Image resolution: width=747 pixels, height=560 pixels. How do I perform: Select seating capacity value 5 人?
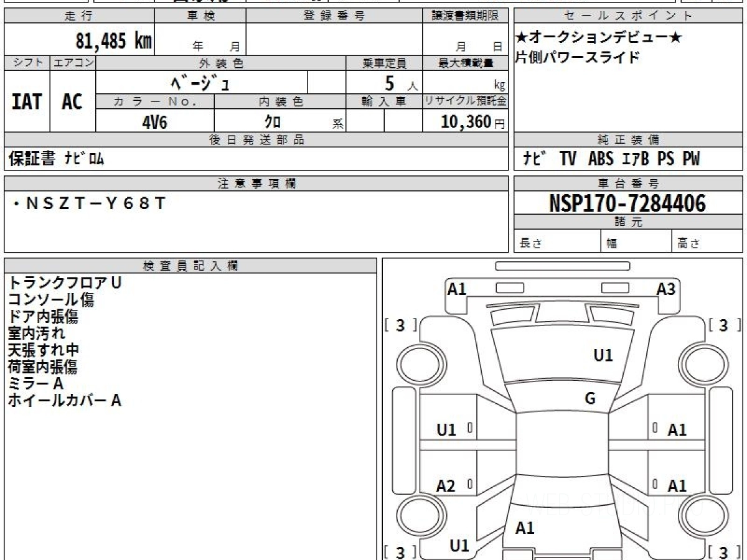[x=401, y=83]
